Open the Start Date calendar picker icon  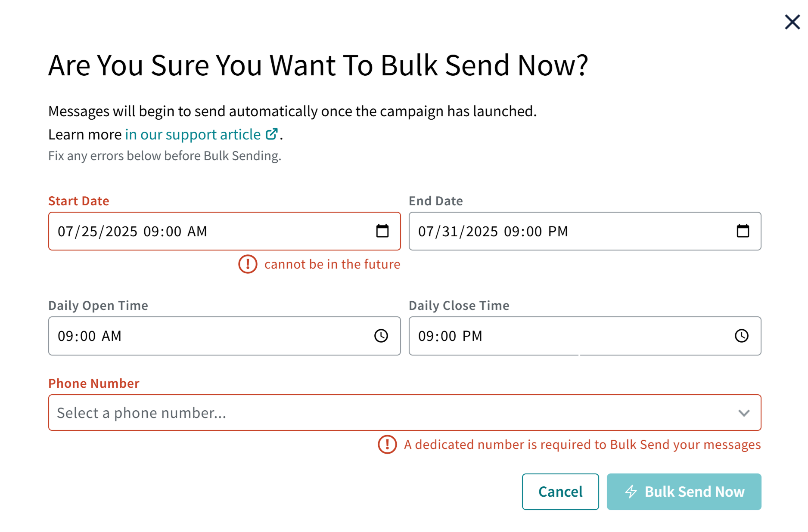coord(382,231)
